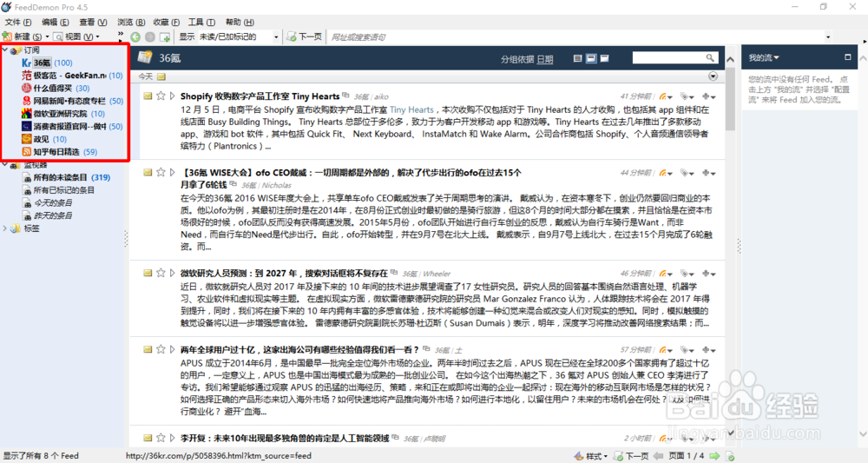Open 所有的未读条目 watch item

coord(67,177)
